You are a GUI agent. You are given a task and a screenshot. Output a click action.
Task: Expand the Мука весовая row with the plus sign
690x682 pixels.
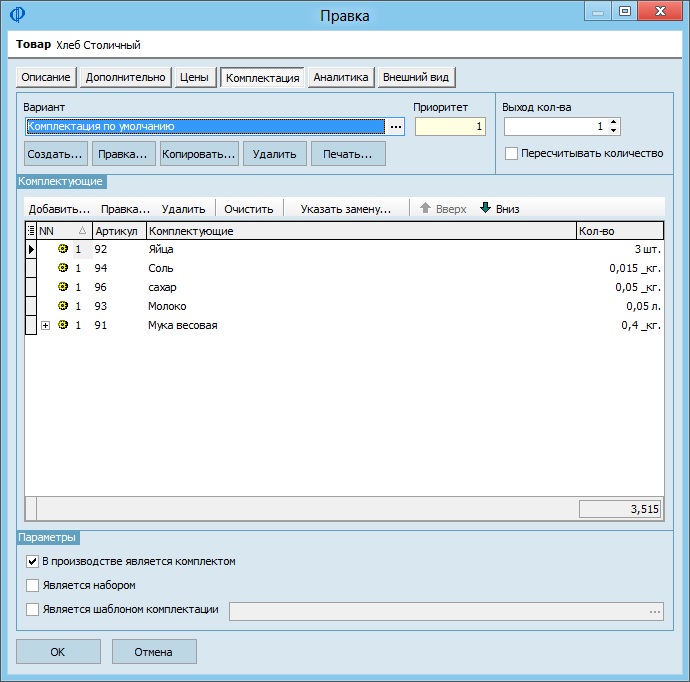click(x=45, y=325)
